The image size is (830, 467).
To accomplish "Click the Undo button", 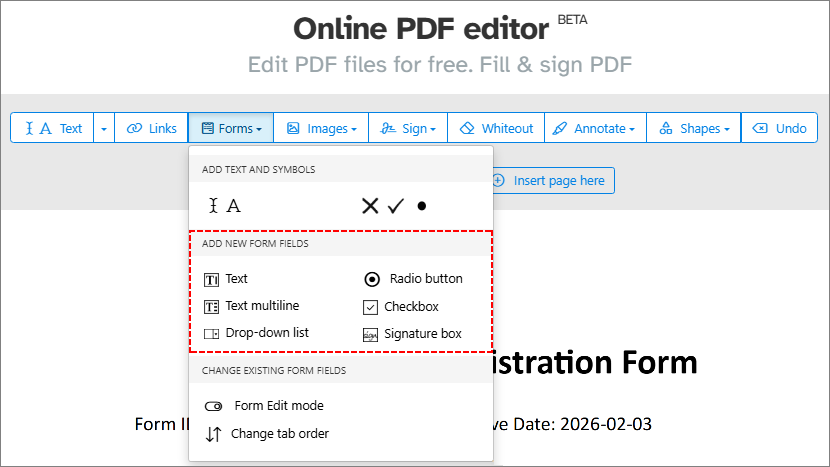I will (x=779, y=128).
